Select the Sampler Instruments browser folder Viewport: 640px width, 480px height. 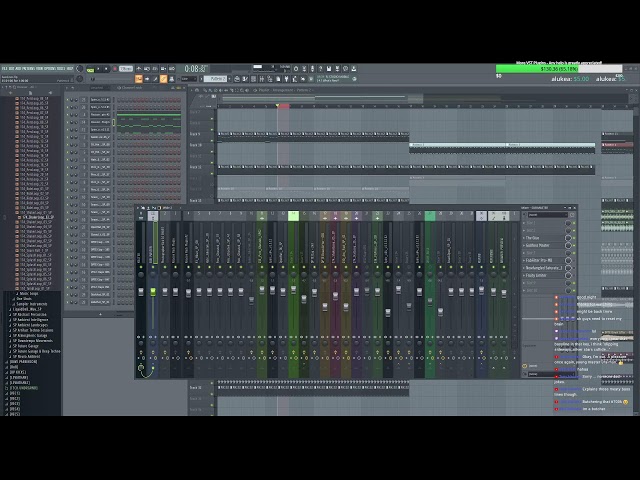coord(32,304)
